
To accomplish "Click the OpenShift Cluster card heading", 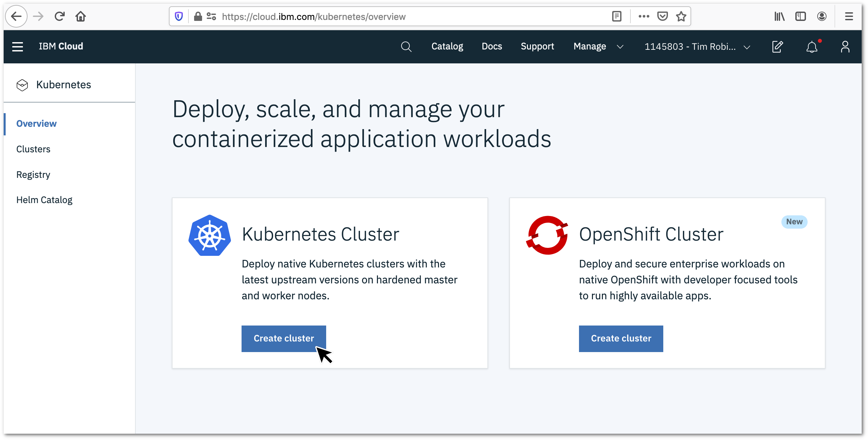I will click(651, 234).
